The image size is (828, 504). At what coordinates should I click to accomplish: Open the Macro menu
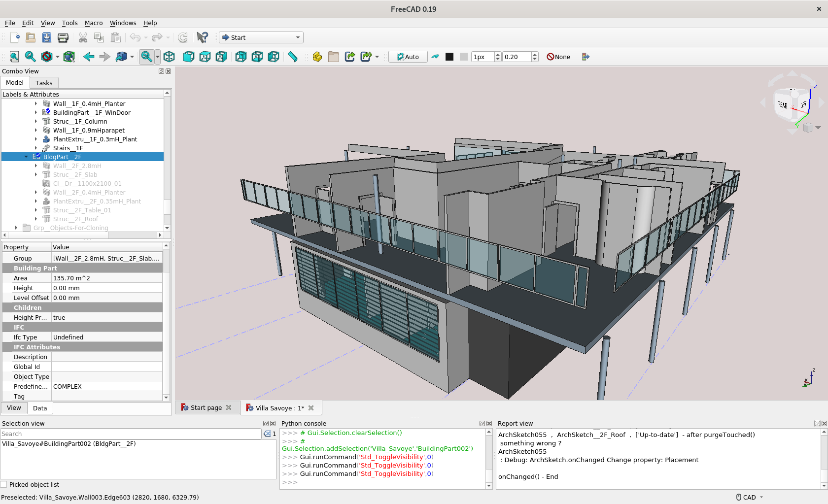pyautogui.click(x=94, y=23)
